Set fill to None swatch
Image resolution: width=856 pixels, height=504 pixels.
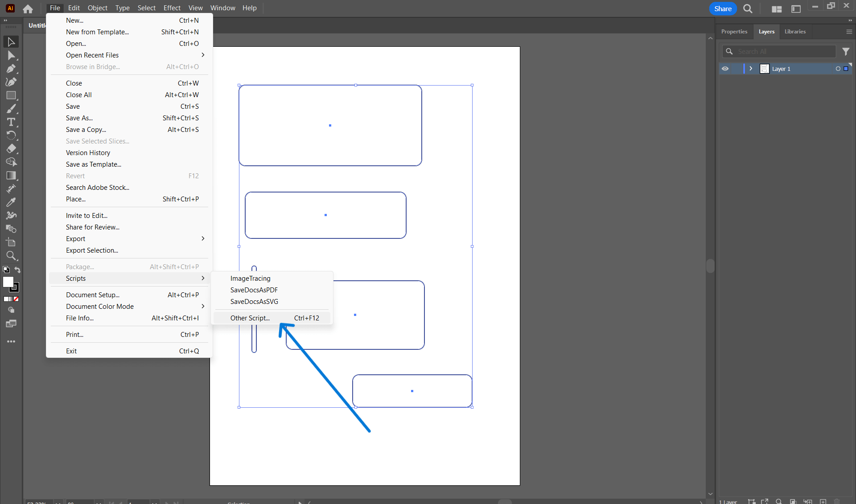[x=16, y=299]
